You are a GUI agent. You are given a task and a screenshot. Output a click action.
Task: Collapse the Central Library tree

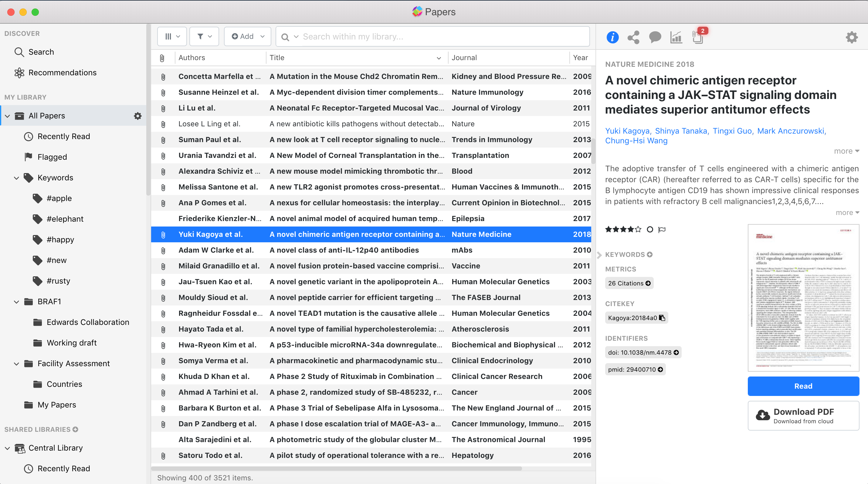click(x=7, y=448)
